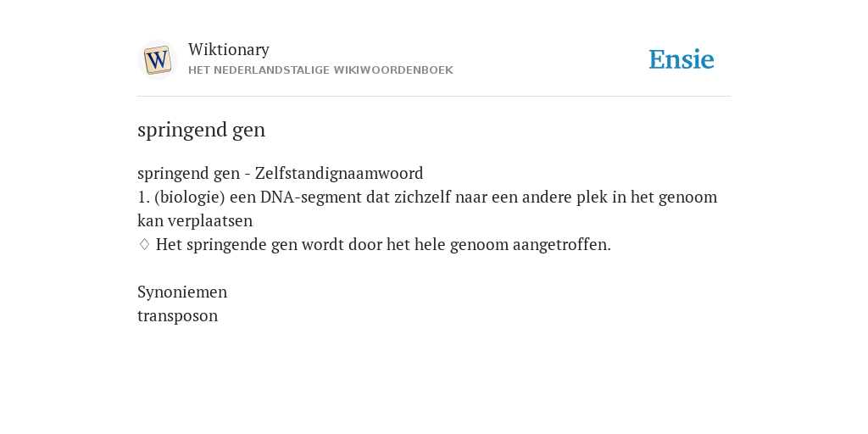868x434 pixels.
Task: Click the Wiktionary W tile logo icon
Action: (157, 60)
